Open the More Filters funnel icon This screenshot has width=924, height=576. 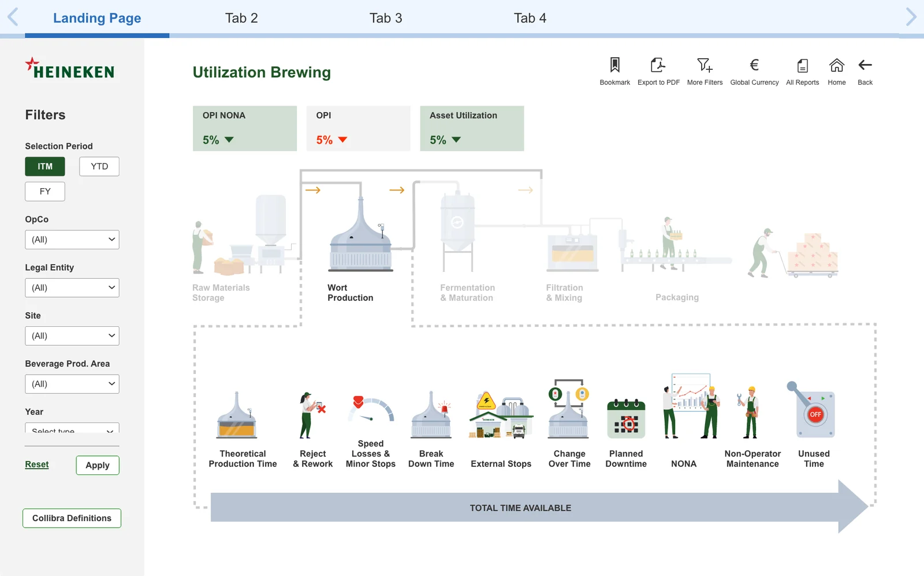[x=705, y=65]
